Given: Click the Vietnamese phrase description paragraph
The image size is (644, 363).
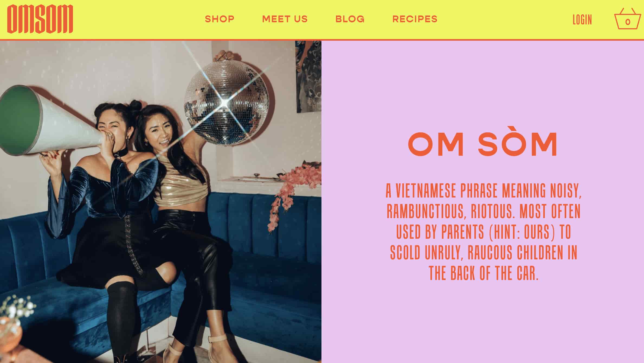Looking at the screenshot, I should click(484, 232).
